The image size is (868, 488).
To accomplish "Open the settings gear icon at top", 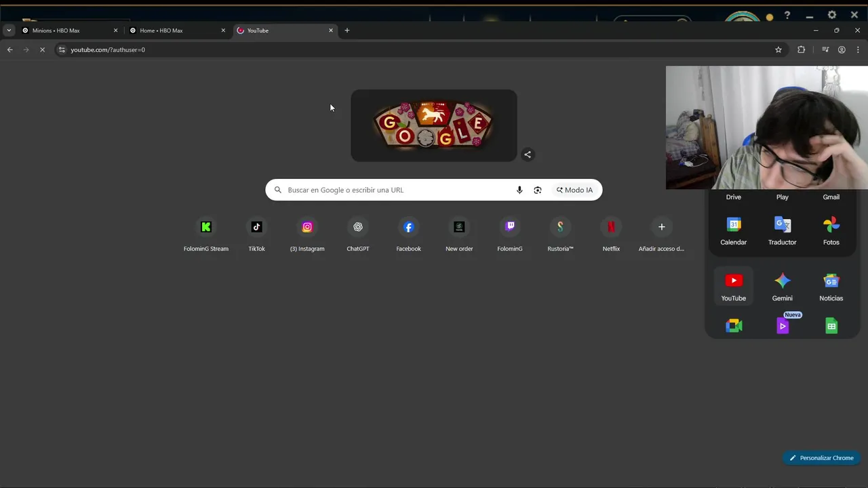I will pos(832,15).
